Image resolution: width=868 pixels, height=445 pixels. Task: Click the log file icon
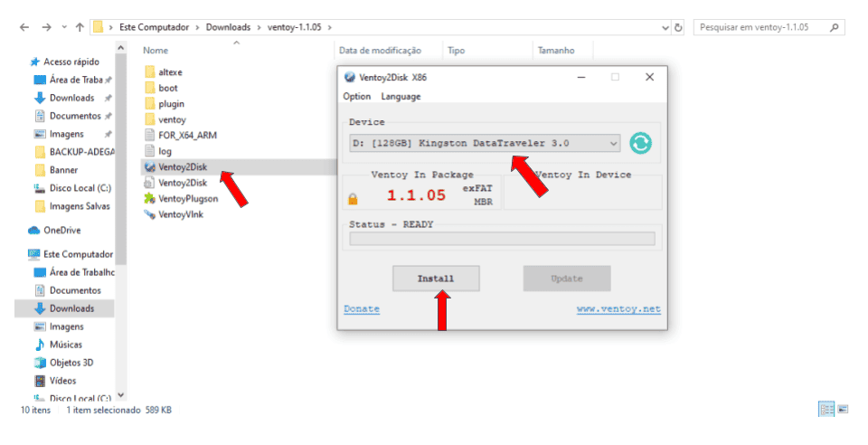pyautogui.click(x=149, y=151)
